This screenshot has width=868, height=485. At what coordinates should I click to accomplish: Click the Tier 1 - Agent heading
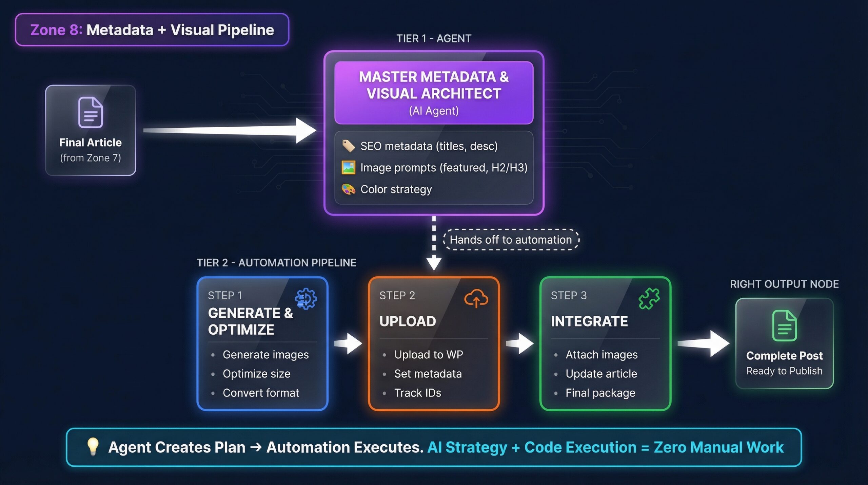point(434,38)
